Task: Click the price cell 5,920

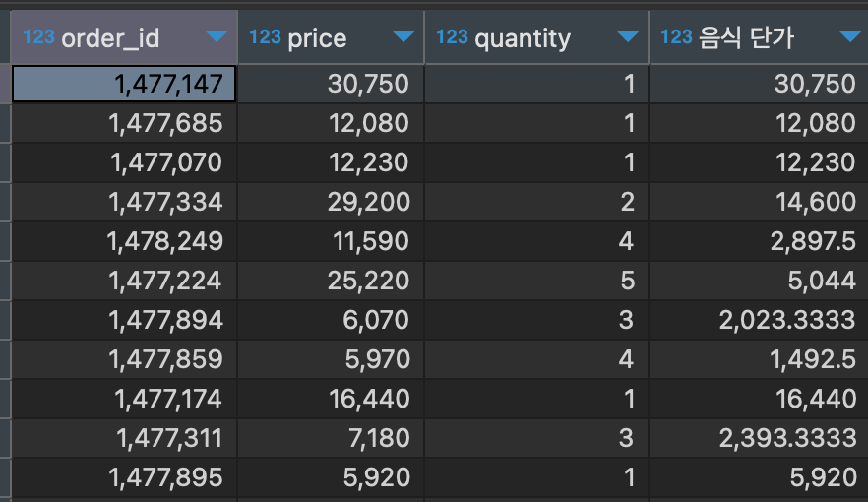Action: [331, 476]
